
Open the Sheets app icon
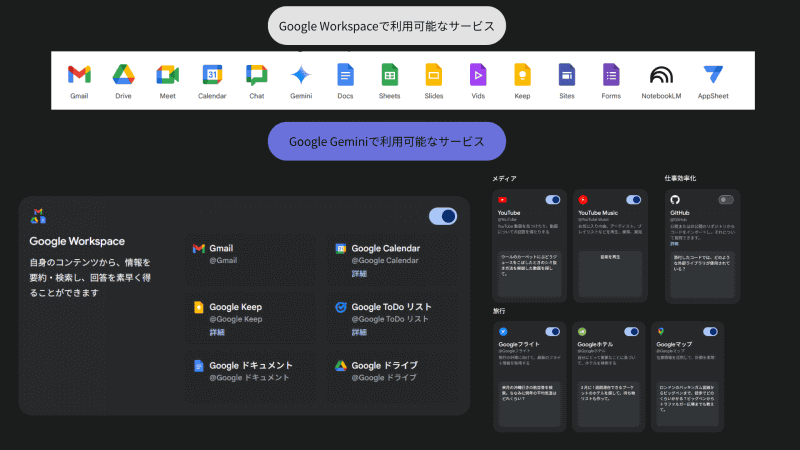click(x=390, y=75)
